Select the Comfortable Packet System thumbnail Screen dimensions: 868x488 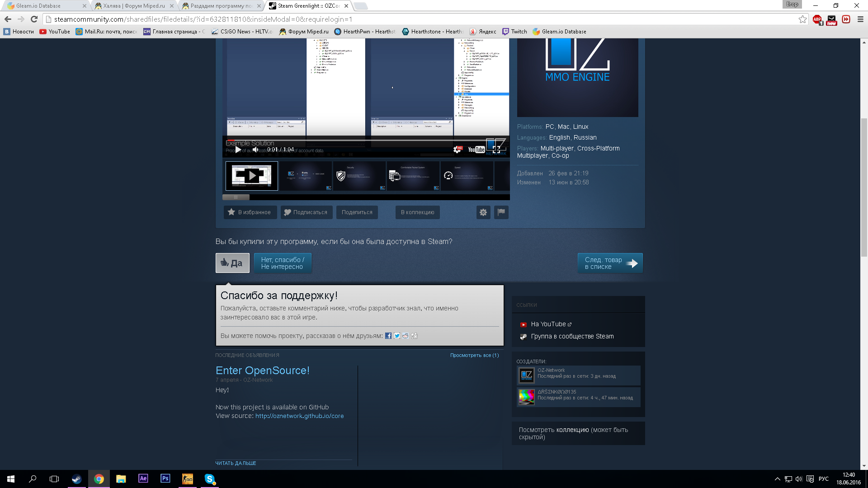pyautogui.click(x=413, y=176)
